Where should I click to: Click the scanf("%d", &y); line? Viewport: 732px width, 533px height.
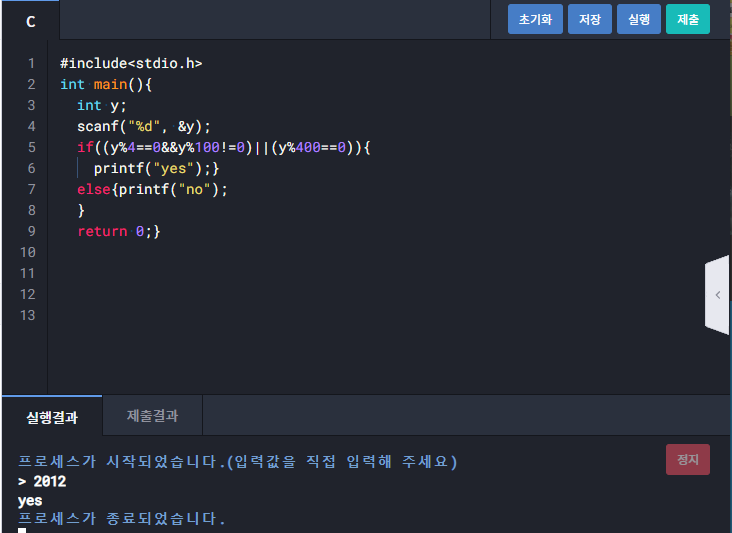click(144, 126)
